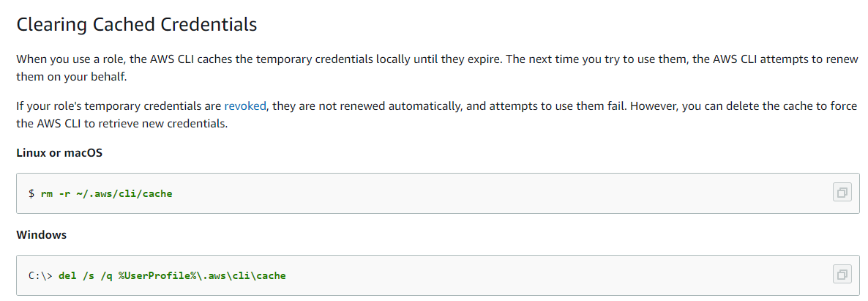
Task: Click the /q flag in Windows command
Action: point(106,275)
